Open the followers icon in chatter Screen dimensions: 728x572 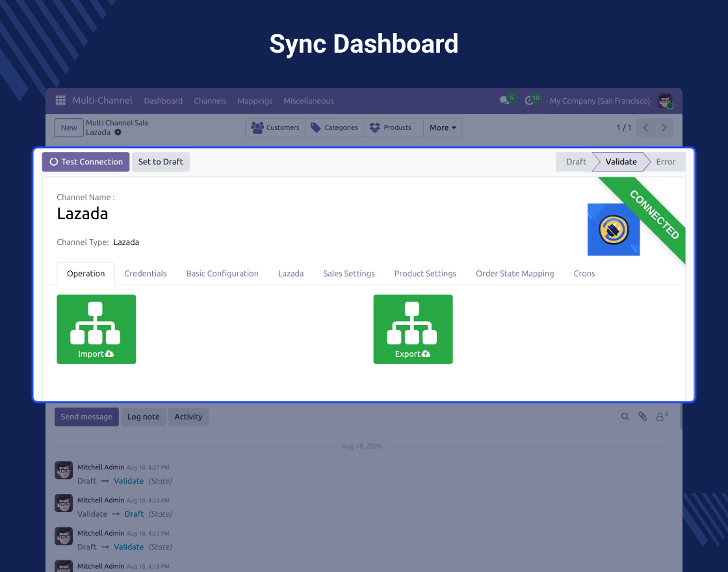coord(662,417)
